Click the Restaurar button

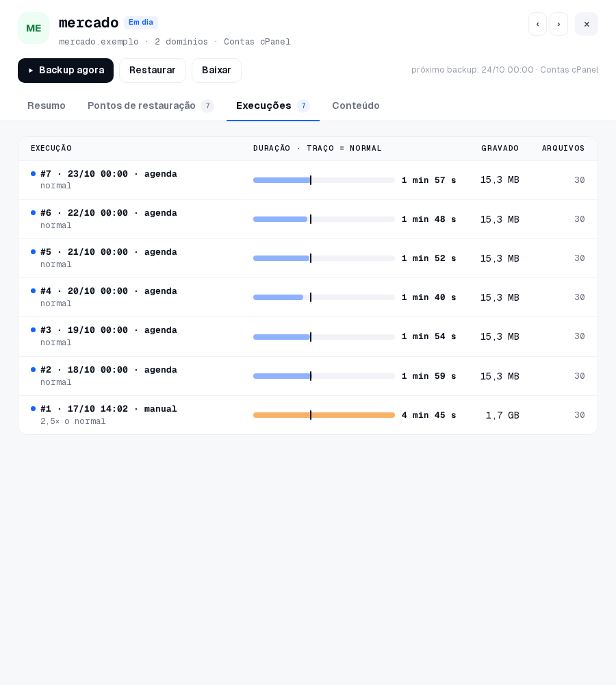[153, 71]
